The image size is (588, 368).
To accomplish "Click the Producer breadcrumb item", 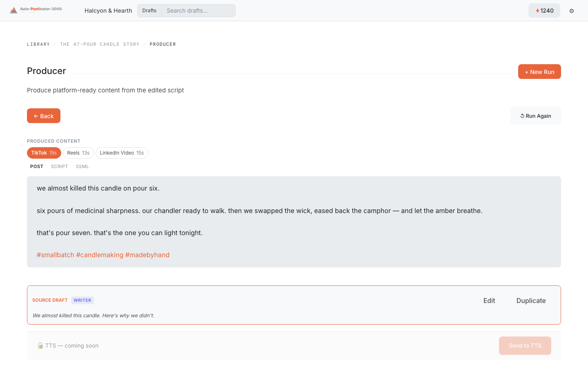I will pyautogui.click(x=163, y=44).
